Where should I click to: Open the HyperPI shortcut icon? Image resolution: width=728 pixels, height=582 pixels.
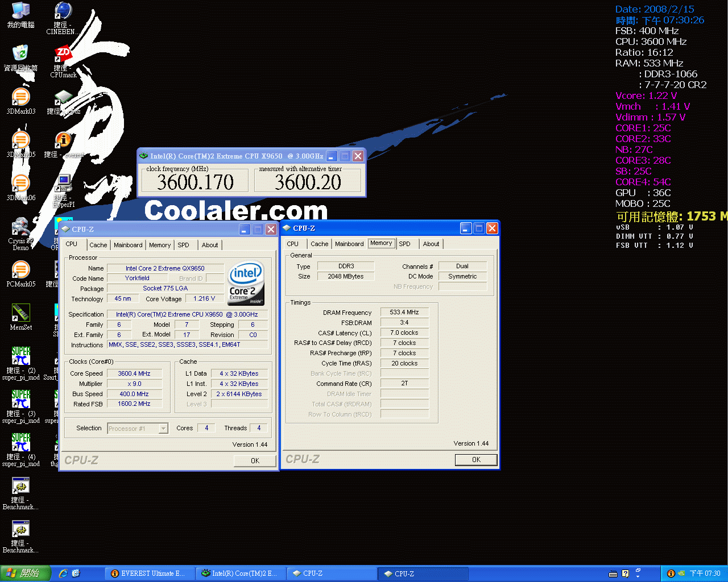click(63, 190)
